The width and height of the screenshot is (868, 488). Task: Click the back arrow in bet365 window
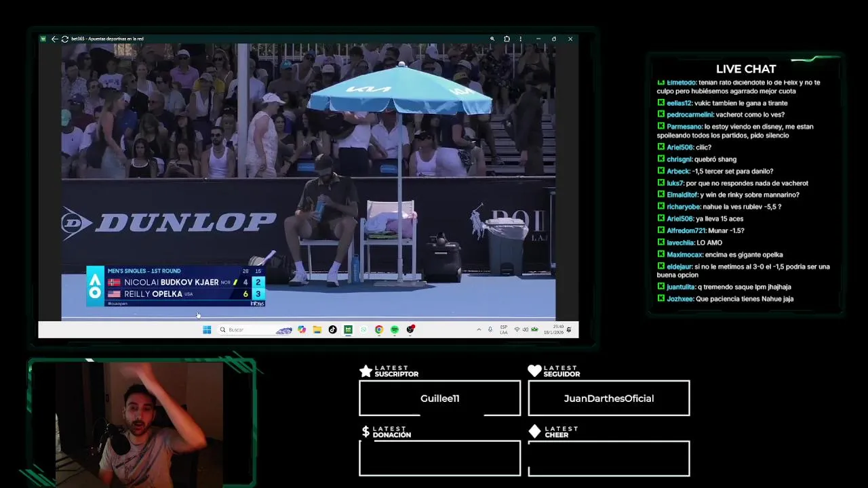point(54,39)
